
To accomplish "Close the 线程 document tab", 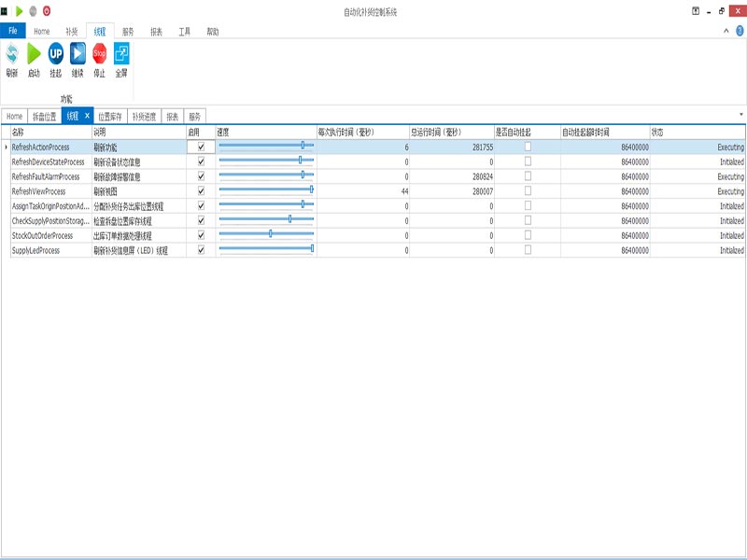I will [x=87, y=116].
